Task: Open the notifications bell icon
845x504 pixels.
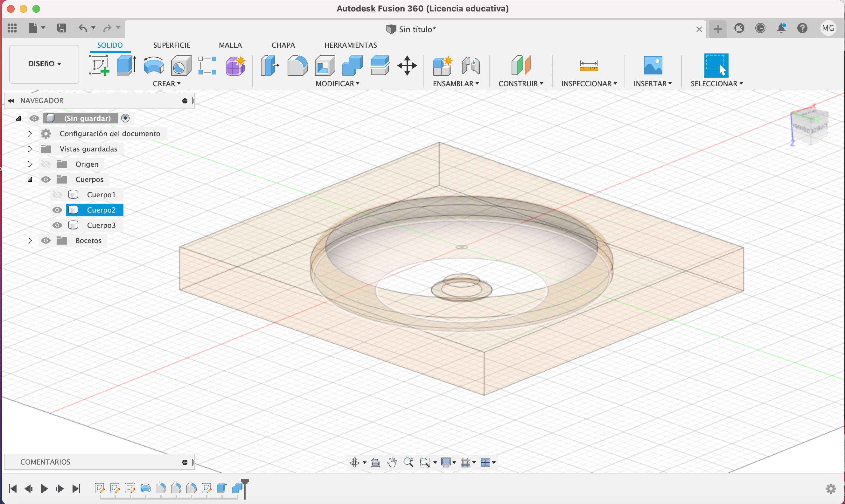Action: click(x=781, y=28)
